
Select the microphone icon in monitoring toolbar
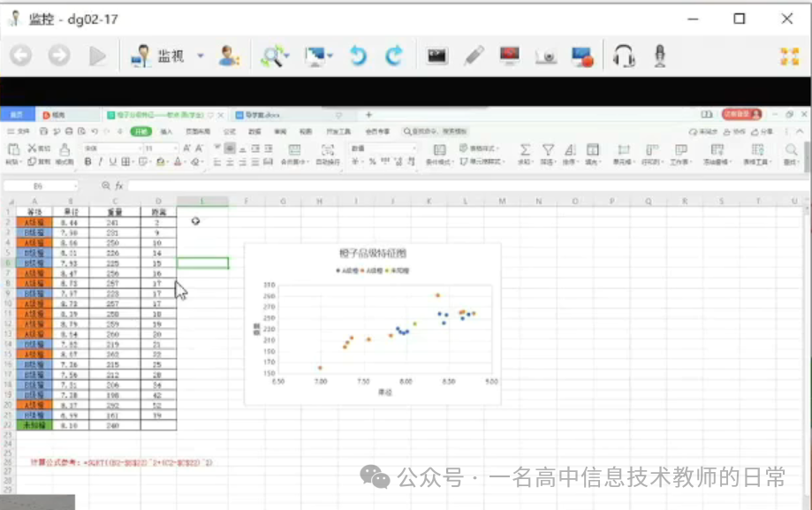(661, 55)
